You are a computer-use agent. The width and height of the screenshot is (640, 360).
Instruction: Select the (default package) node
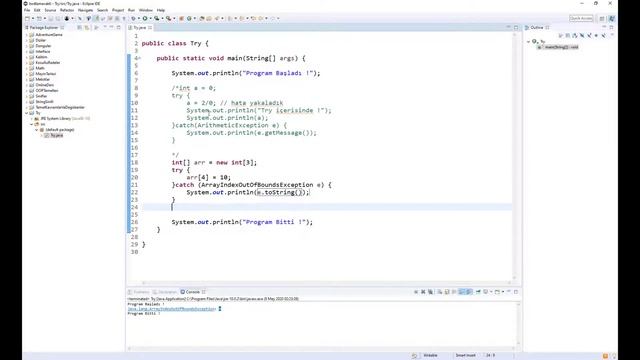[60, 129]
